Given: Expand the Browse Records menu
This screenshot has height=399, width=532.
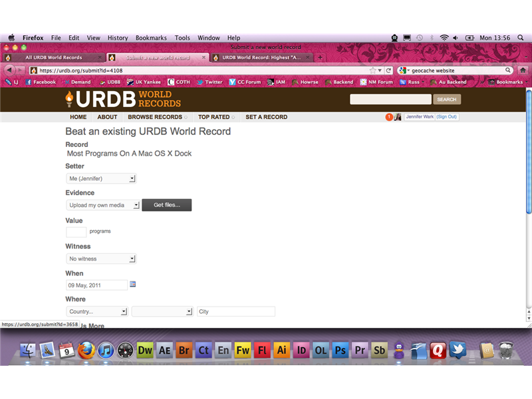Looking at the screenshot, I should (x=158, y=117).
